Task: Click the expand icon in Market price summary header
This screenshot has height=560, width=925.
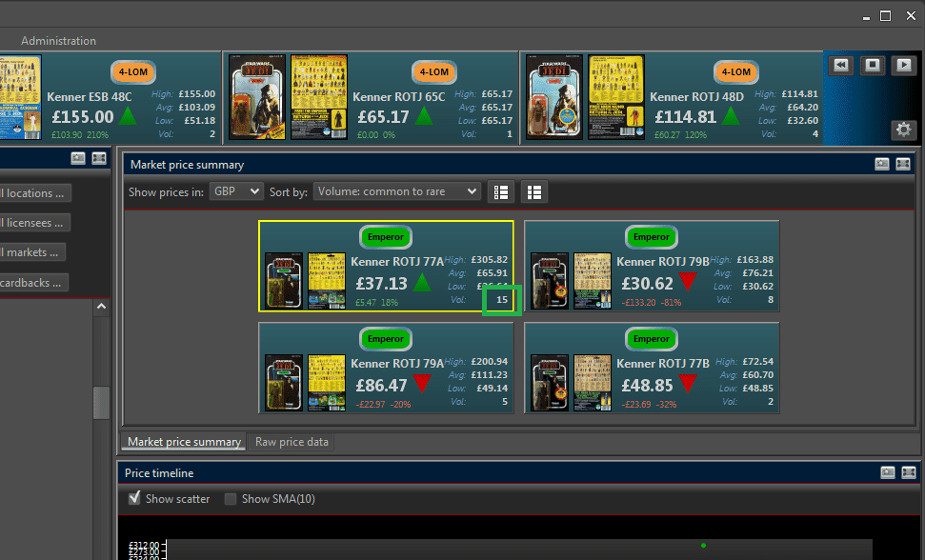Action: click(907, 165)
